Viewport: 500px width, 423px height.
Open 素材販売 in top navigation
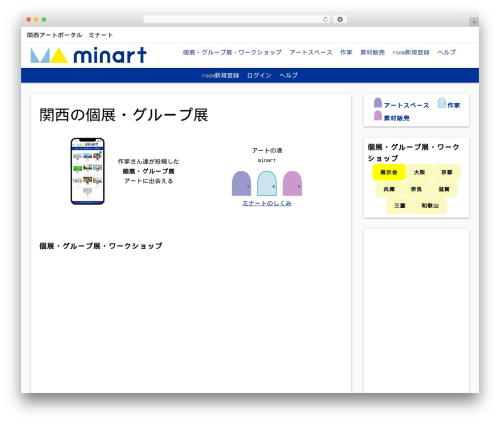372,52
